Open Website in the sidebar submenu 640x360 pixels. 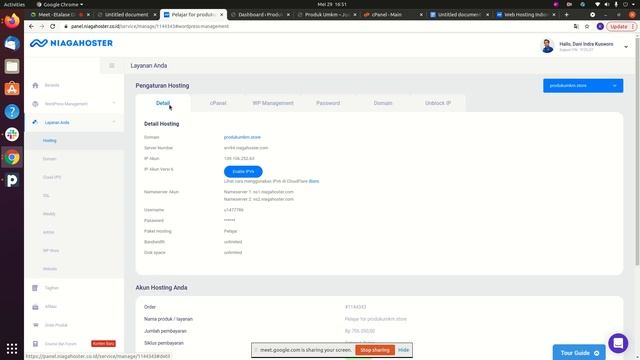(x=50, y=269)
